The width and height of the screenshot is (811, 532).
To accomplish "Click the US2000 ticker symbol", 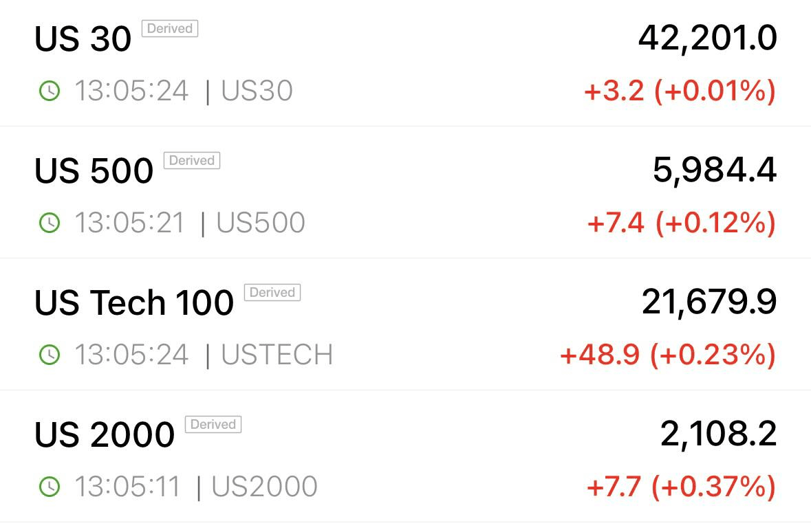I will click(264, 487).
